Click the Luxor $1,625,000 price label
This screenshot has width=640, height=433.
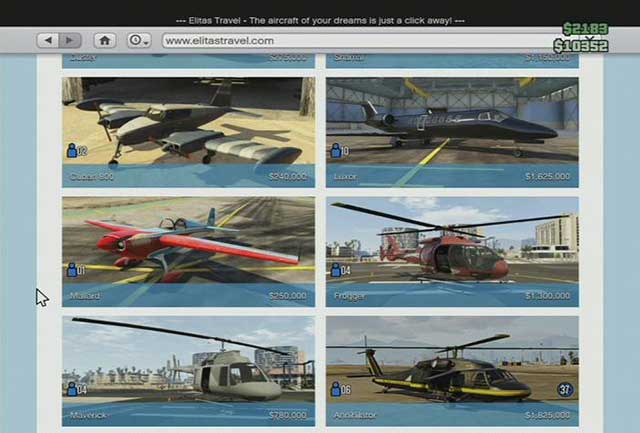tap(550, 177)
